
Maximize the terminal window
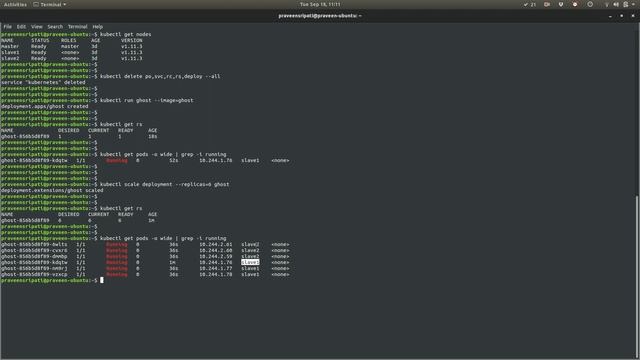[622, 16]
